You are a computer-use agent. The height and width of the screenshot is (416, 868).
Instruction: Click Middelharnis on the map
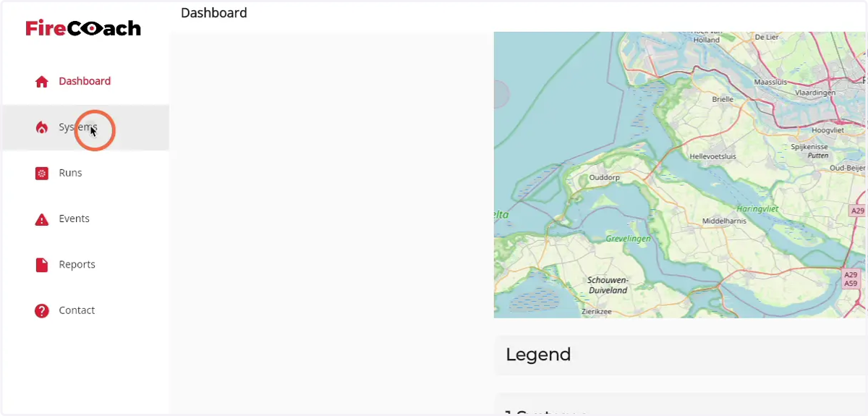(724, 221)
